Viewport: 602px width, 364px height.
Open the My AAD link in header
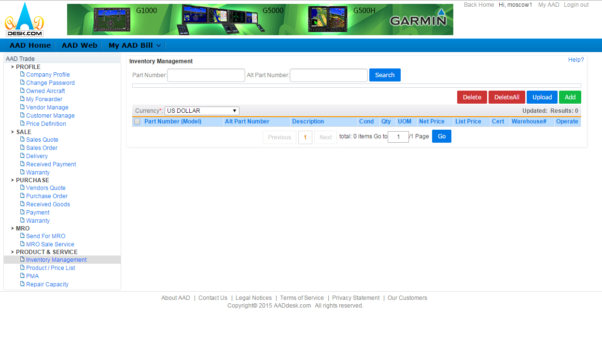click(549, 5)
